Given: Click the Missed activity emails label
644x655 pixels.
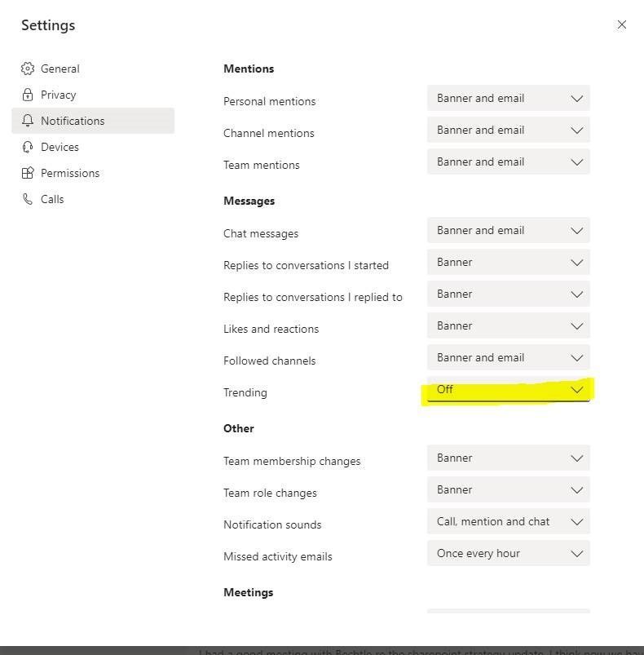Looking at the screenshot, I should tap(277, 556).
